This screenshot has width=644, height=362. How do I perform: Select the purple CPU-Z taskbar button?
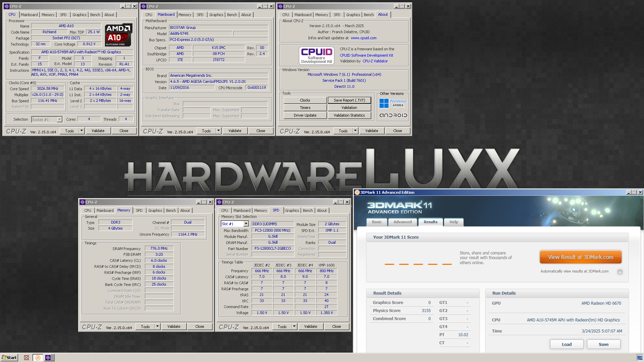click(48, 358)
